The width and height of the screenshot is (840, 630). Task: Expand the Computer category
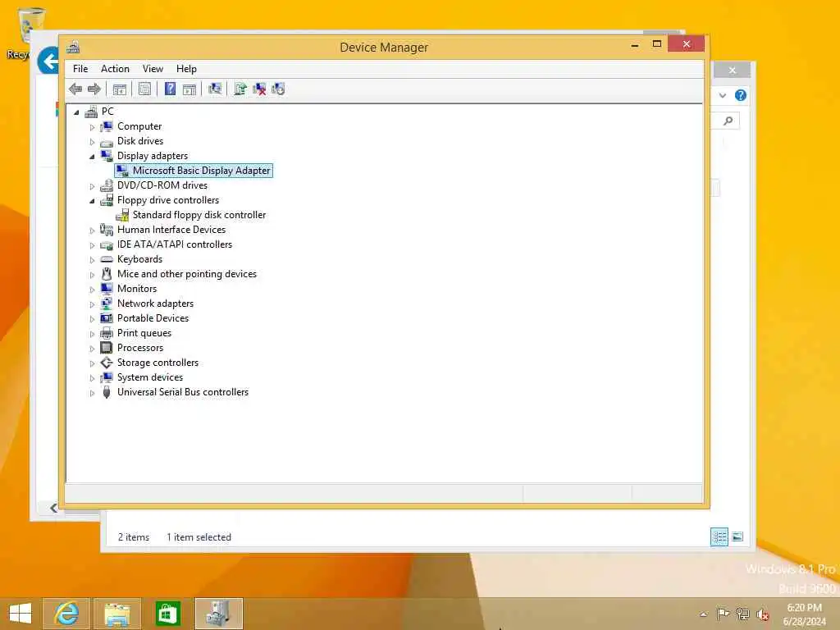click(x=92, y=127)
